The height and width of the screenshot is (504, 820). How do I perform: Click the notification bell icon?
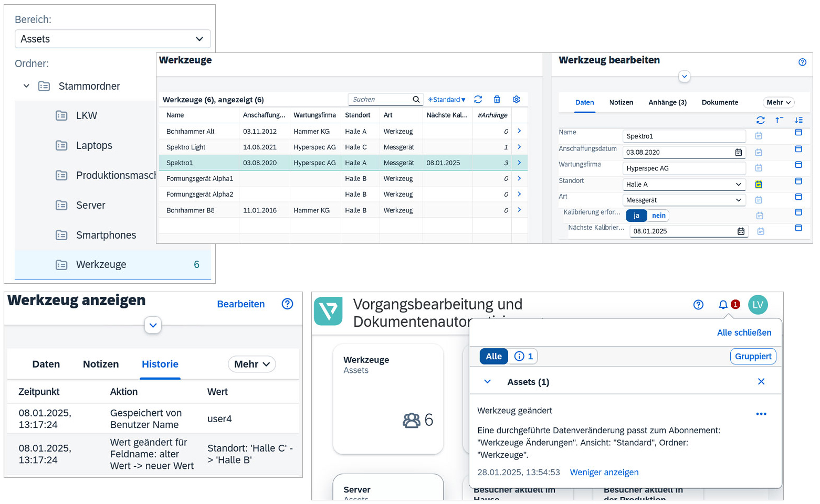[723, 305]
